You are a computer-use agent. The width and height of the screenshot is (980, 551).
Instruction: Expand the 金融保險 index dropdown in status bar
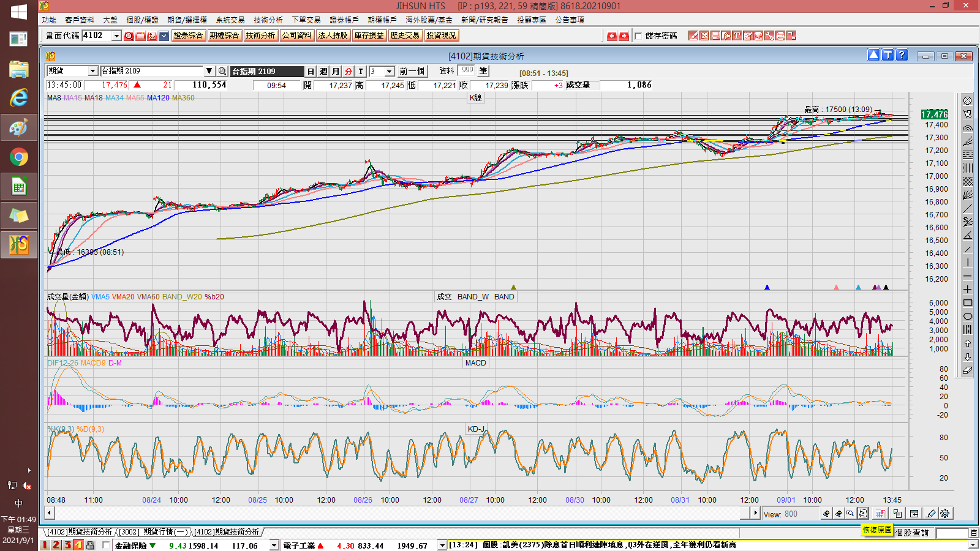coord(274,545)
